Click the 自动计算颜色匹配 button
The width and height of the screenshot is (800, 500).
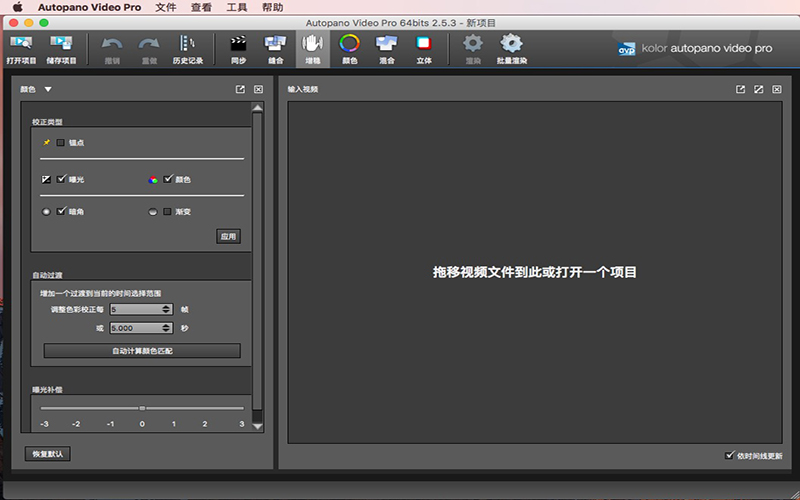pos(142,351)
